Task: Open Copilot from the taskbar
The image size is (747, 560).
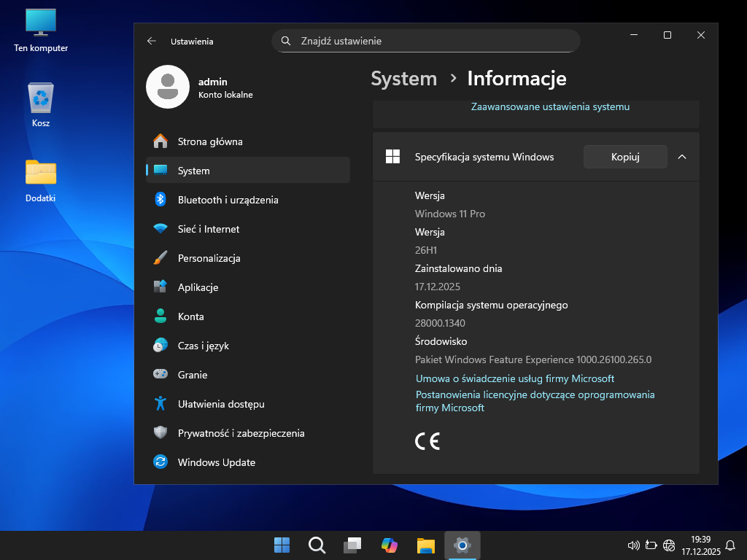Action: tap(390, 545)
